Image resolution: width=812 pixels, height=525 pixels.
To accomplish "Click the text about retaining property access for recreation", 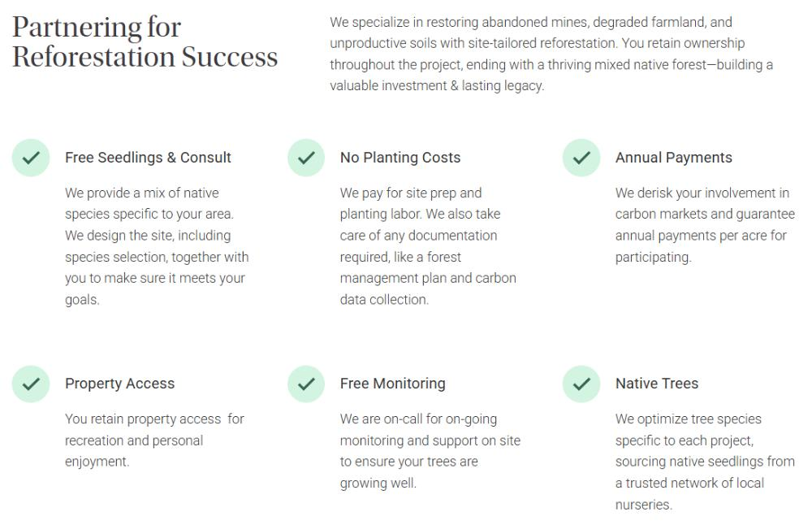I will coord(154,440).
